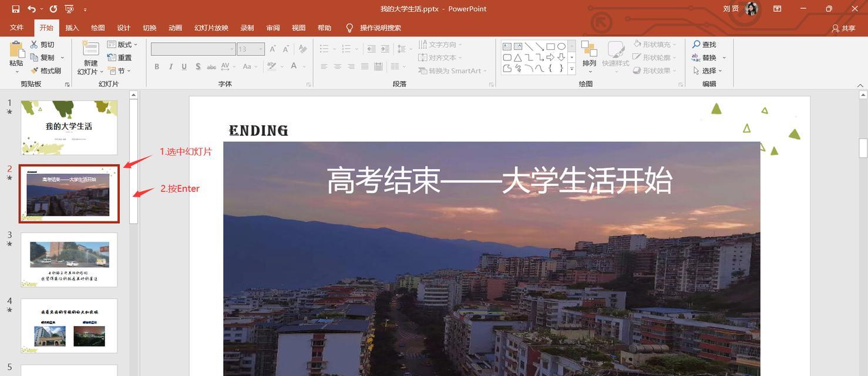This screenshot has height=376, width=868.
Task: Select the Text Box shape in shapes gallery
Action: coord(507,46)
